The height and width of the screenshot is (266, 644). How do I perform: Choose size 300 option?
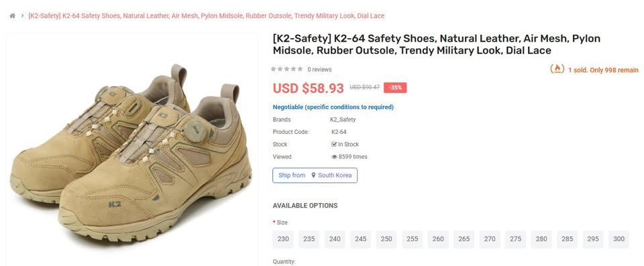tap(619, 239)
